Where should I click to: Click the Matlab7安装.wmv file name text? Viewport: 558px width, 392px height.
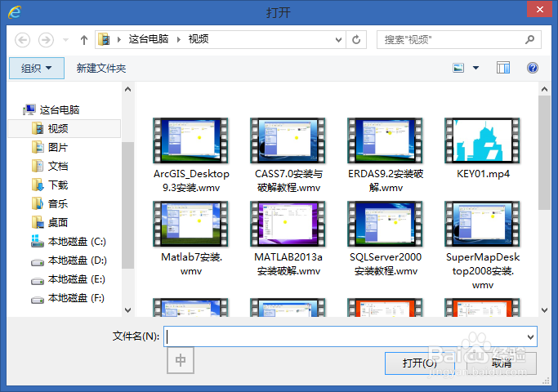click(x=191, y=264)
